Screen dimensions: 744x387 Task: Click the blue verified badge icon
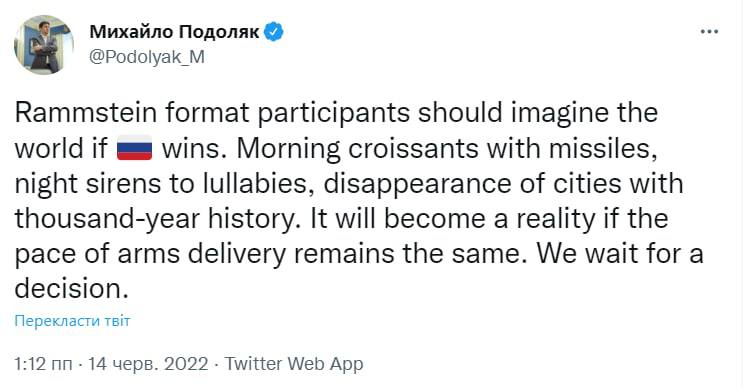(x=273, y=32)
